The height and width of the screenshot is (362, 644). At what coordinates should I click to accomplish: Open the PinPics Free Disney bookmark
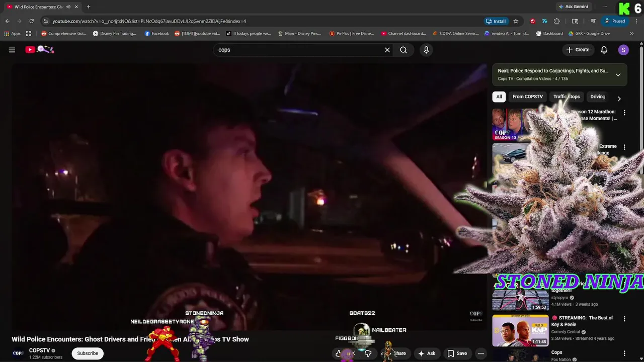click(351, 34)
